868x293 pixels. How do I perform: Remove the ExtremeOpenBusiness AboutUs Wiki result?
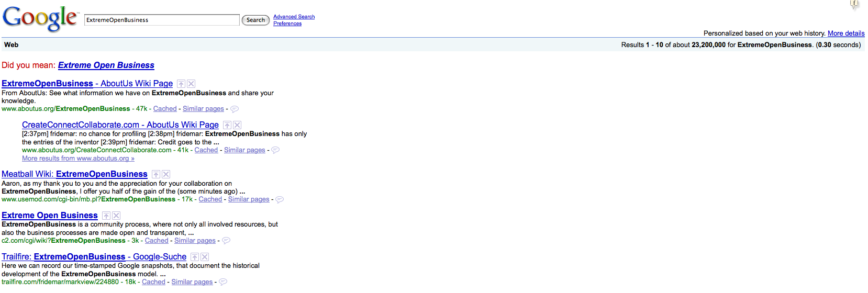point(192,84)
